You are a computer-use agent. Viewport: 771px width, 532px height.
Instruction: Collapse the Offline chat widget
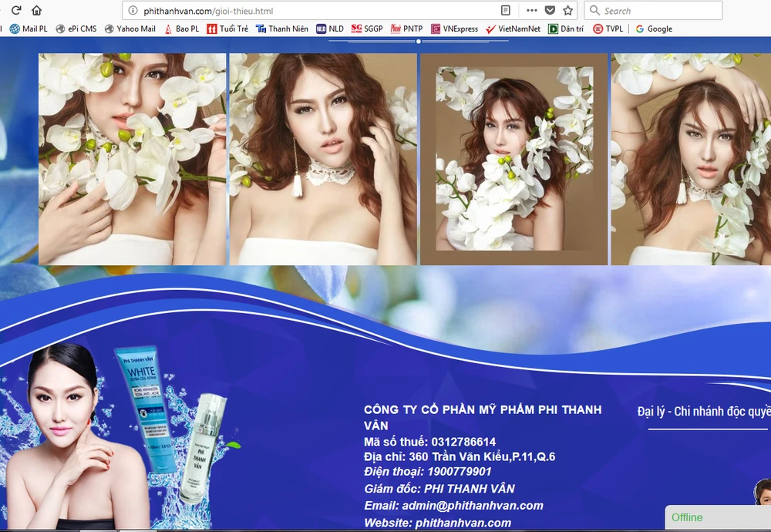point(717,517)
